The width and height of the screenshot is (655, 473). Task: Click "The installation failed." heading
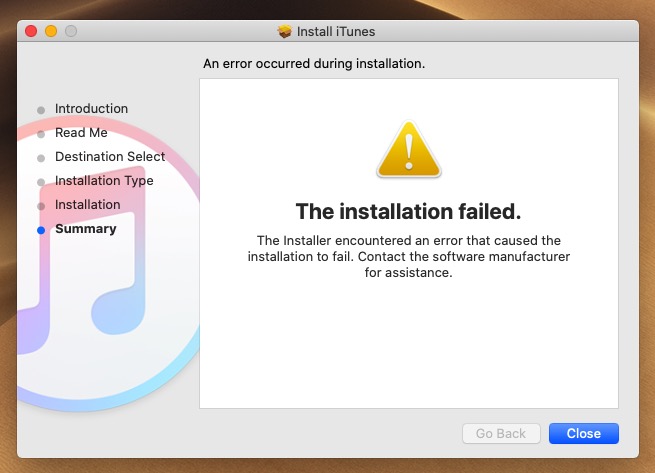(x=409, y=211)
